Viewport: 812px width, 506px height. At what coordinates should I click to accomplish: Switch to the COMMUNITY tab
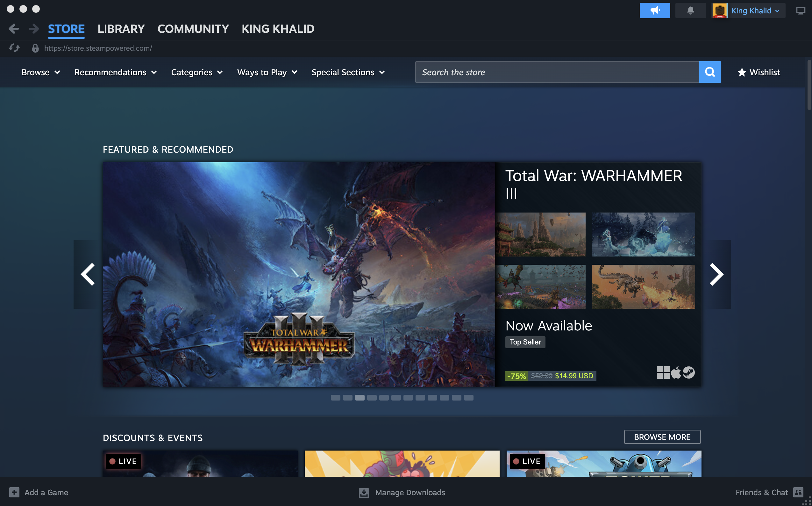[x=193, y=29]
